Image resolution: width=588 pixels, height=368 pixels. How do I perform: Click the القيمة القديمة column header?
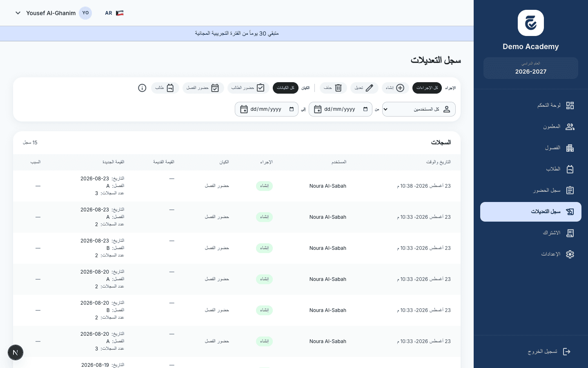coord(164,162)
